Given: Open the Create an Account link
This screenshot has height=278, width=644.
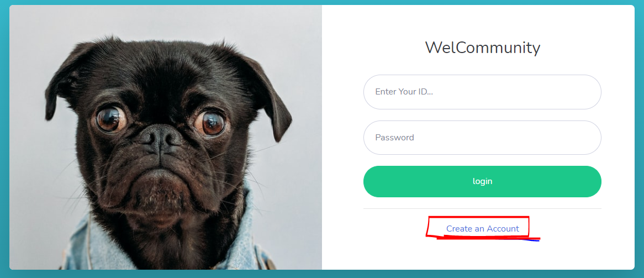Looking at the screenshot, I should [x=483, y=229].
